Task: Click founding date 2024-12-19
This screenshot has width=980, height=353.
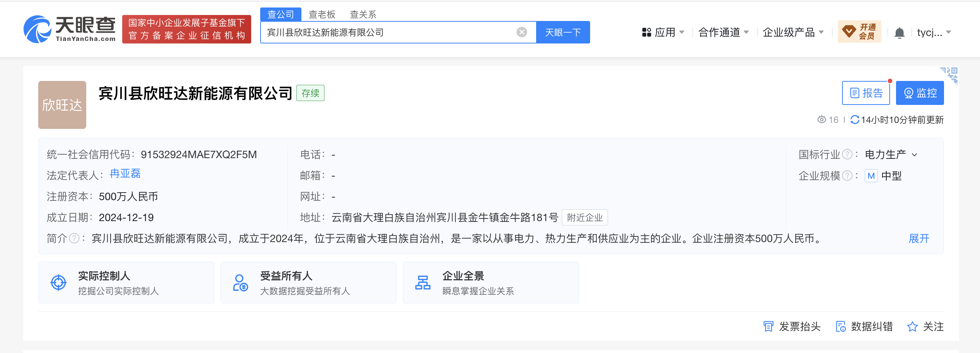Action: coord(126,218)
